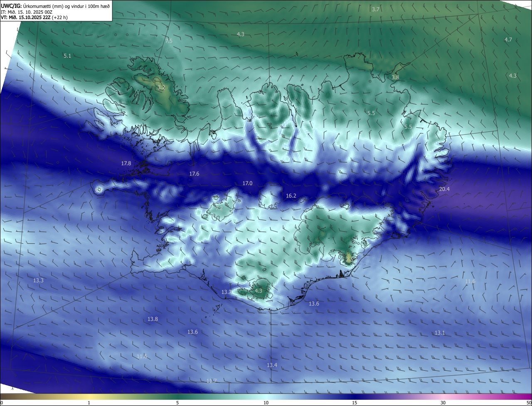Image resolution: width=532 pixels, height=406 pixels.
Task: Click the 3.8 value label
Action: click(x=395, y=77)
